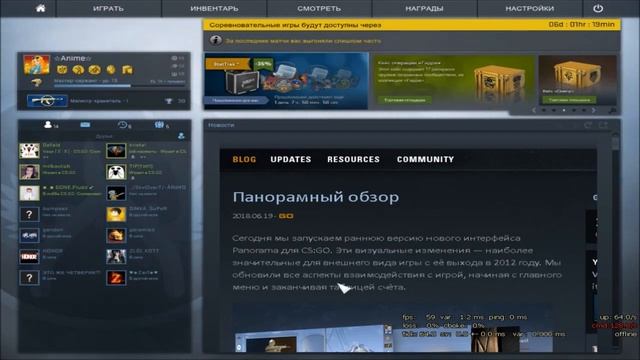Open the ИНВЕНТАРЬ menu
This screenshot has height=360, width=640.
click(214, 9)
